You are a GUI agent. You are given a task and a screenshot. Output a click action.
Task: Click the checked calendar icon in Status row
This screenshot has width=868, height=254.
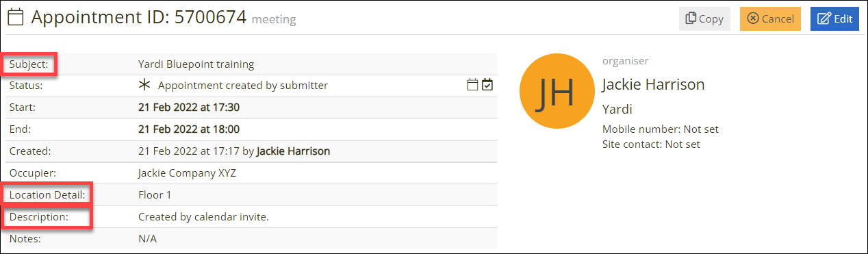(x=487, y=85)
